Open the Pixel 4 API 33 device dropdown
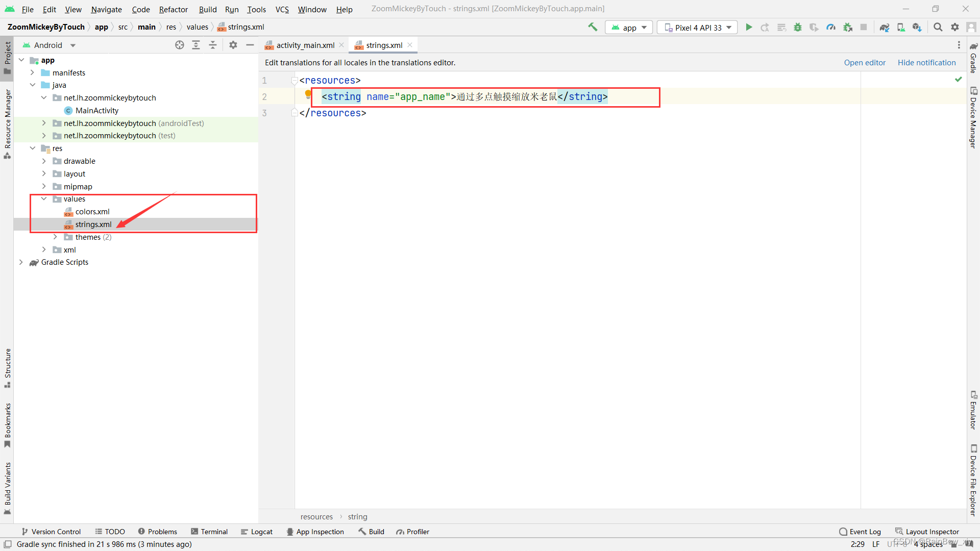 point(697,28)
